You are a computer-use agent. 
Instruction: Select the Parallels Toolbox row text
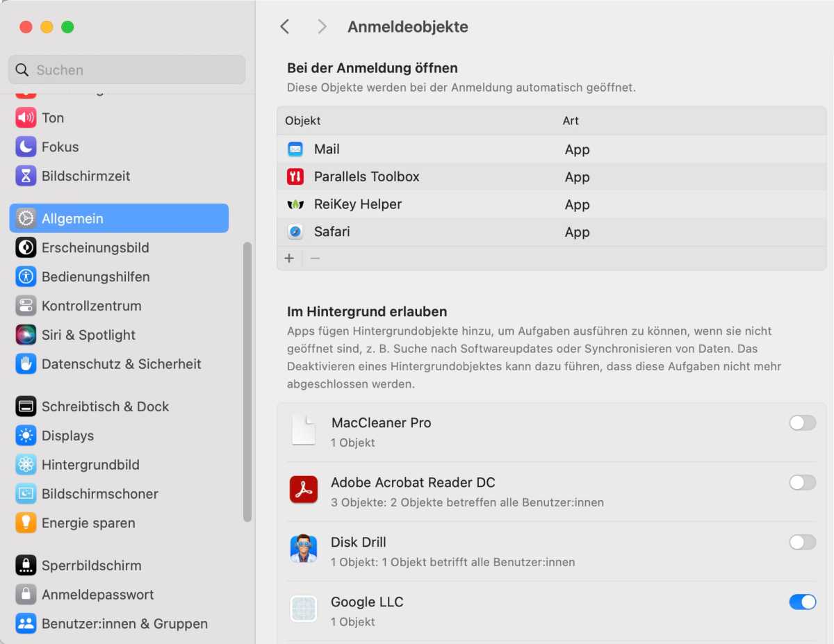(x=367, y=176)
